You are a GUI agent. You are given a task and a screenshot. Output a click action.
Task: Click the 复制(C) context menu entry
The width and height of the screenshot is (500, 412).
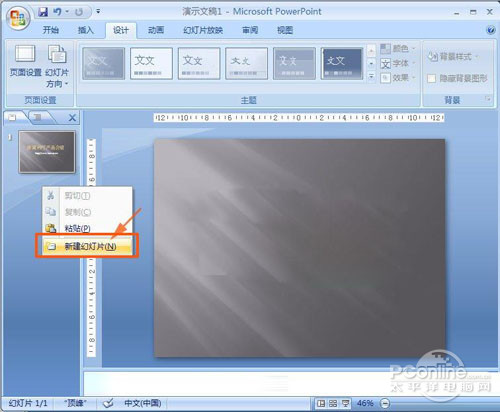[87, 212]
